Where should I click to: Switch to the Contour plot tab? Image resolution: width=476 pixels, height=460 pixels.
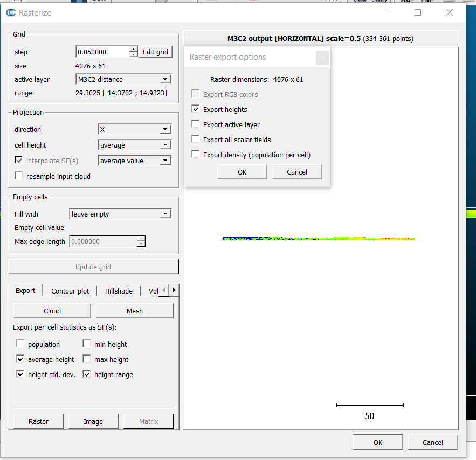click(70, 291)
